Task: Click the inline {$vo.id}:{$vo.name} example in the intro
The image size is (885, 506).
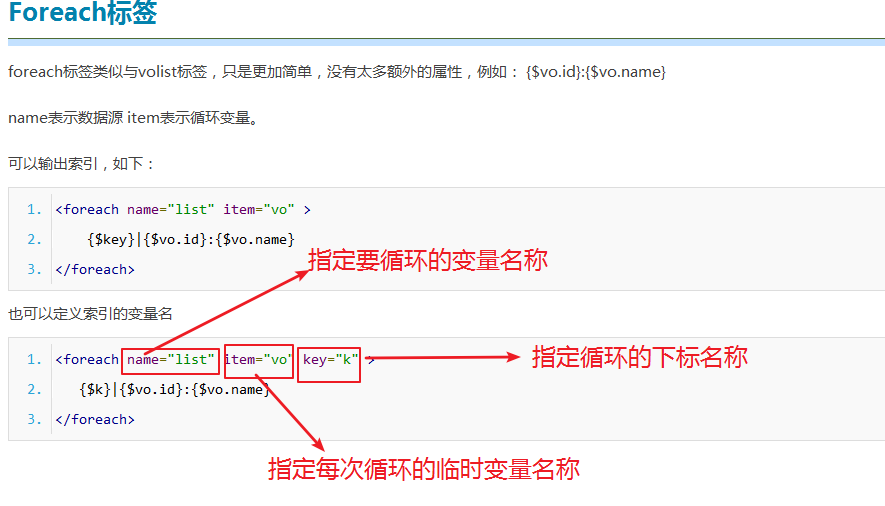Action: pyautogui.click(x=595, y=72)
